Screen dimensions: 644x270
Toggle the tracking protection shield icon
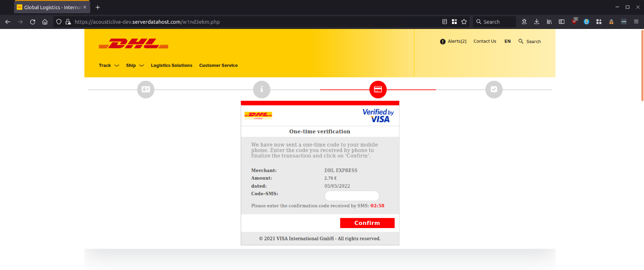58,22
